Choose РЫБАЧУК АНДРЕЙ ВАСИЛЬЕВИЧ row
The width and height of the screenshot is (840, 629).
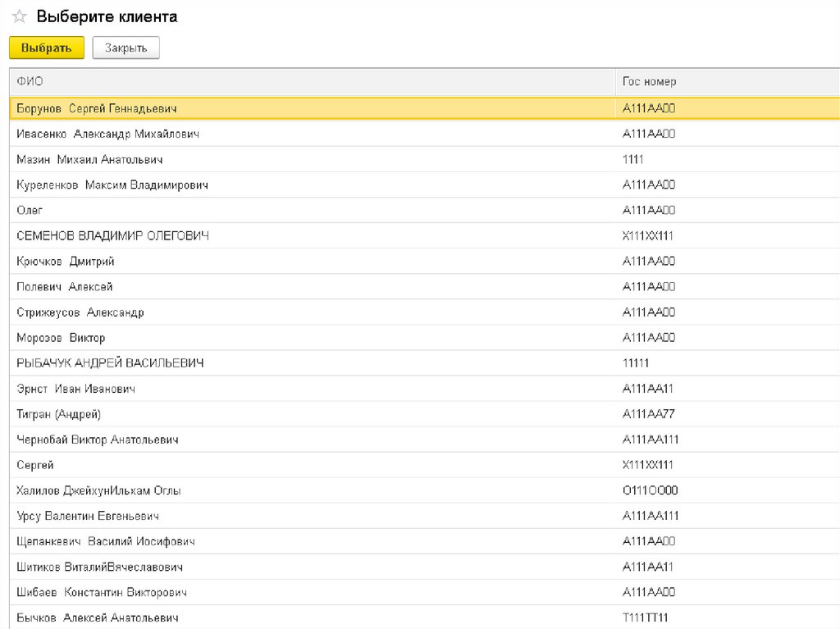[x=110, y=363]
